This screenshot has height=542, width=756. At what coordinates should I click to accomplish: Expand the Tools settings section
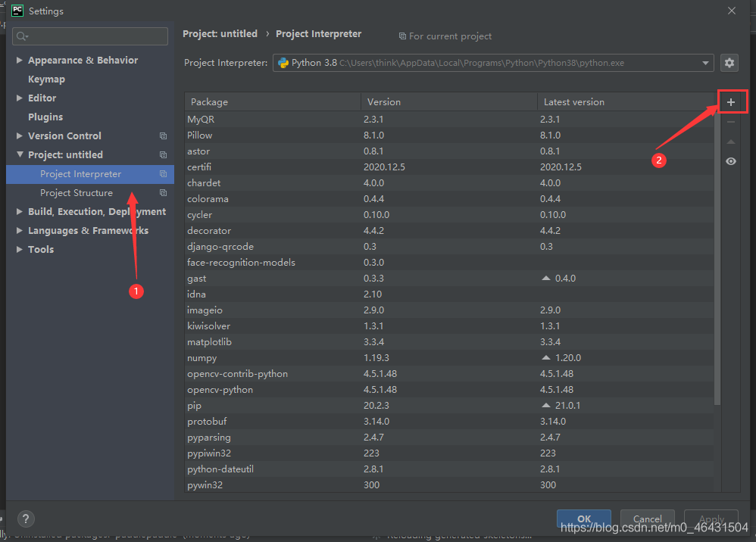point(20,250)
